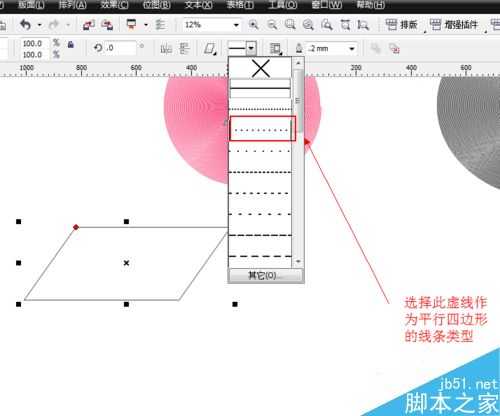The image size is (500, 416).
Task: Click the Zoom Out magnifier icon
Action: 272,24
